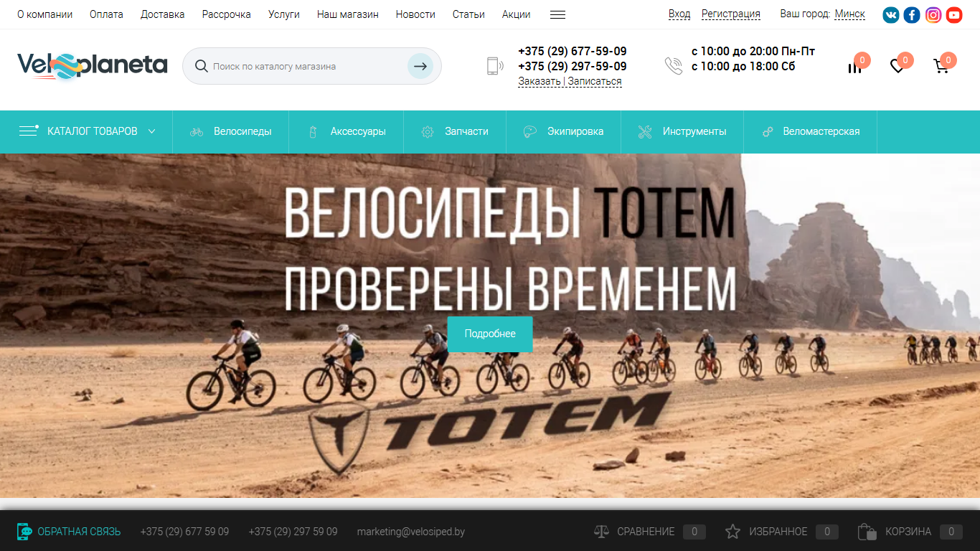
Task: Open Запчасти category
Action: [455, 132]
